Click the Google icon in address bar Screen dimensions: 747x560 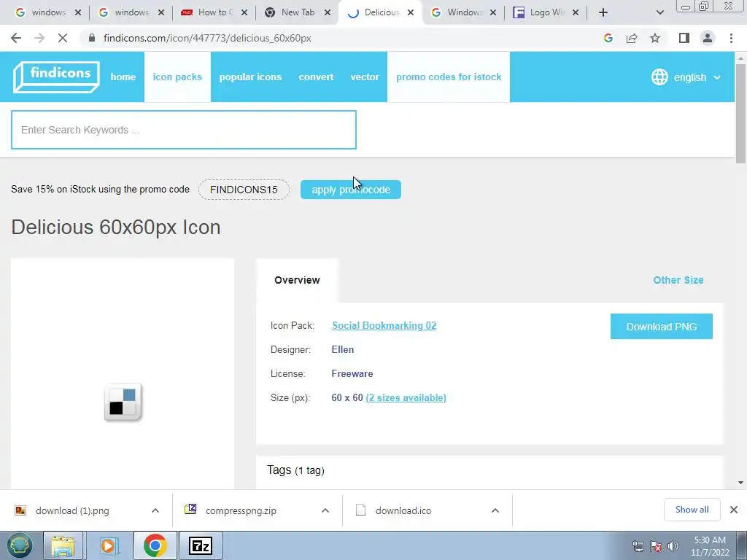coord(608,38)
